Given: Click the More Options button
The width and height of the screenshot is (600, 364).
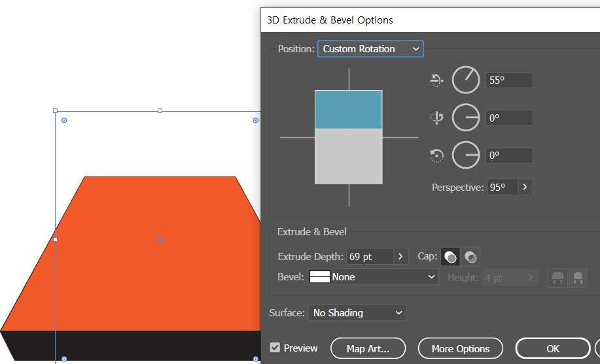Looking at the screenshot, I should 461,349.
